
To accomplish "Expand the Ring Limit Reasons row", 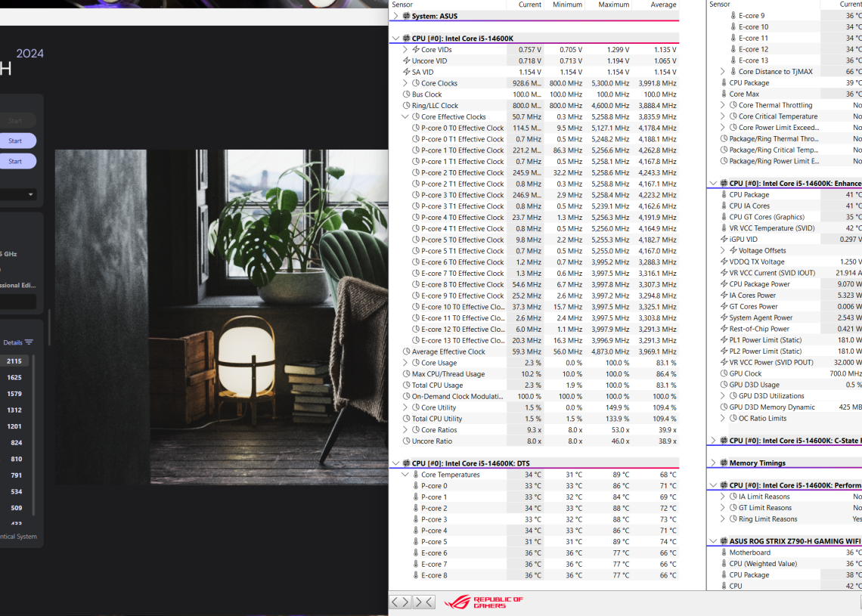I will 722,519.
